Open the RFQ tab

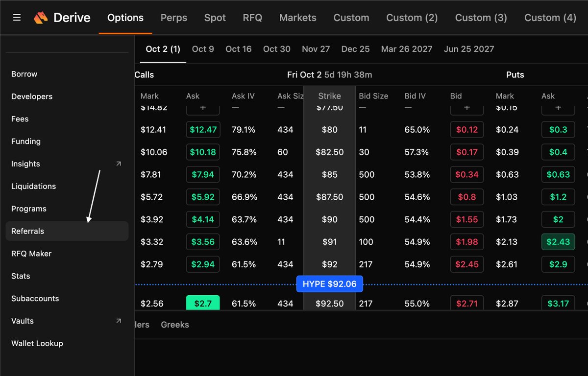pos(253,18)
